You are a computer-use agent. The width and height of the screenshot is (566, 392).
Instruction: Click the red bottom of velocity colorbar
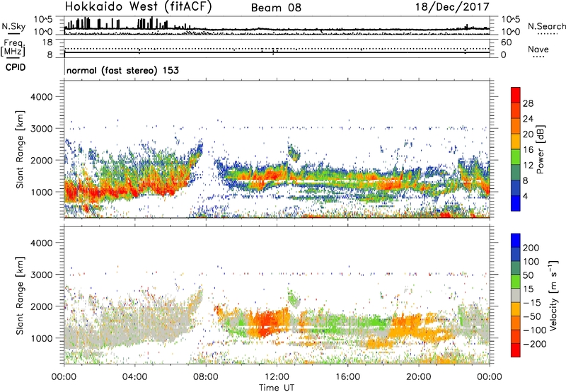[516, 350]
